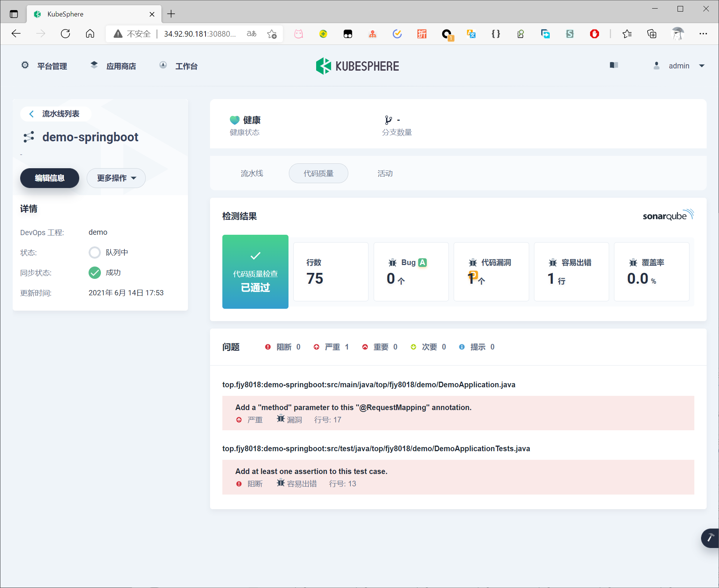Click the SonarQube logo

click(668, 215)
